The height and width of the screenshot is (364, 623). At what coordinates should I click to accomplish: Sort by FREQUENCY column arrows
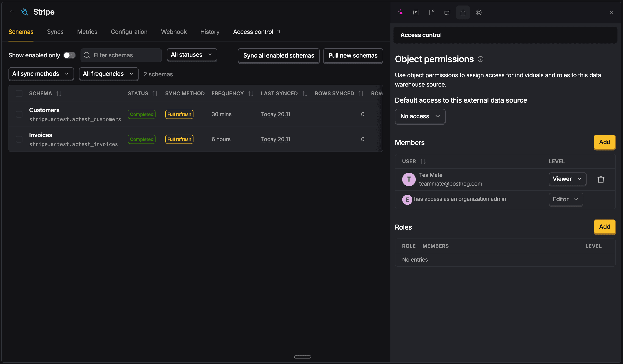tap(251, 93)
